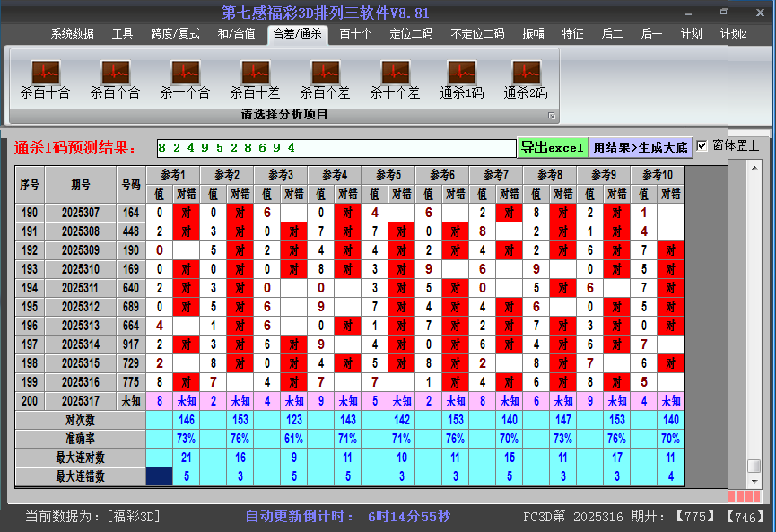This screenshot has width=776, height=532.
Task: Go to the 振幅 tab
Action: pyautogui.click(x=534, y=34)
